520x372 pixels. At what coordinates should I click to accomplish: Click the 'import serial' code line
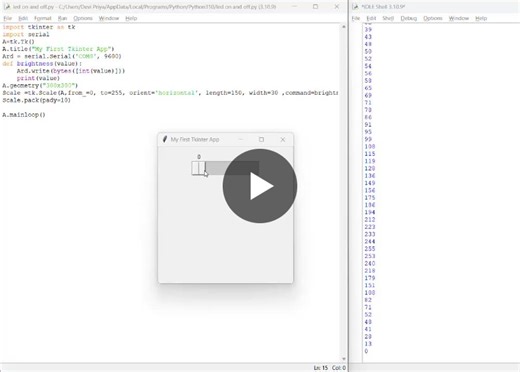[26, 34]
